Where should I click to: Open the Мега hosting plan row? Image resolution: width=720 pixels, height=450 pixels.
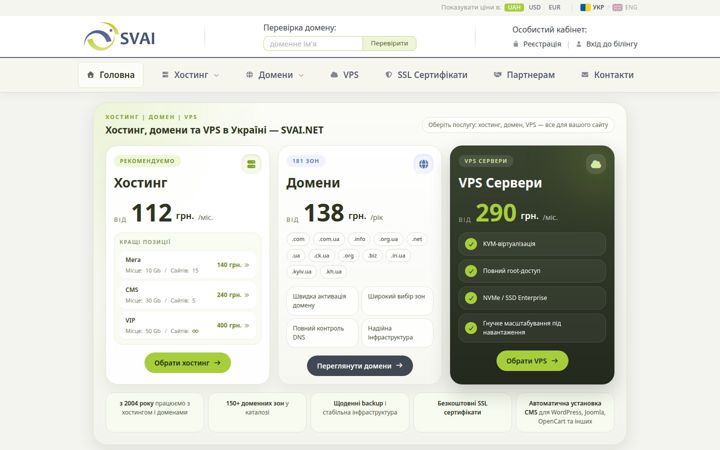(187, 265)
